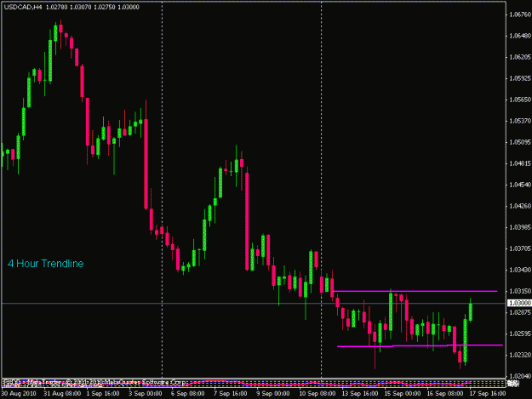Select the lower magenta trendline near 1.02320

tap(420, 345)
